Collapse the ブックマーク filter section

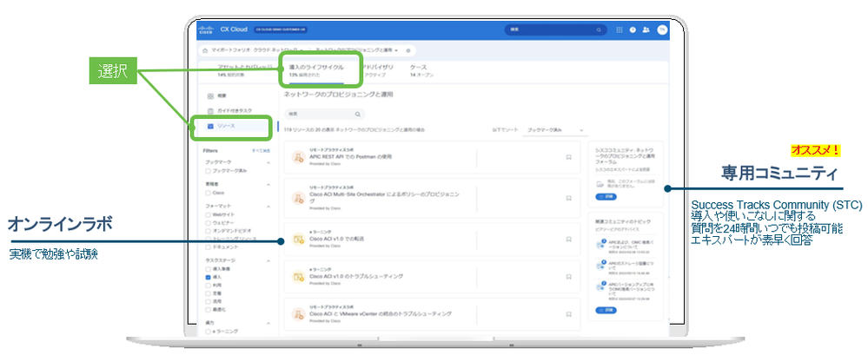click(268, 163)
